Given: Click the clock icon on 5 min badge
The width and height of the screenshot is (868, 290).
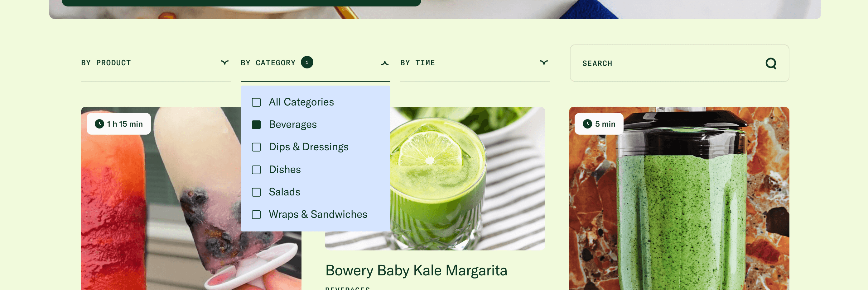Looking at the screenshot, I should tap(587, 124).
